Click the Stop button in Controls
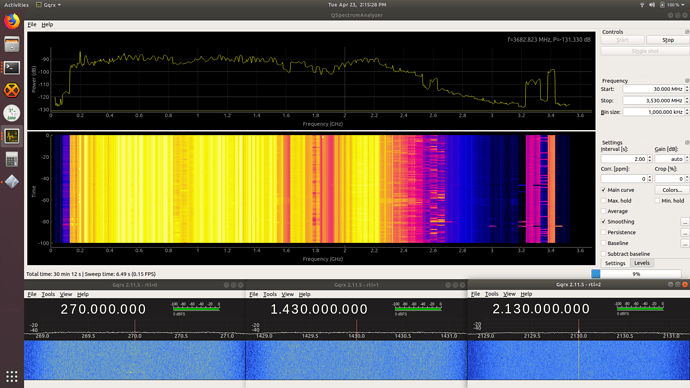This screenshot has width=690, height=388. [x=668, y=40]
